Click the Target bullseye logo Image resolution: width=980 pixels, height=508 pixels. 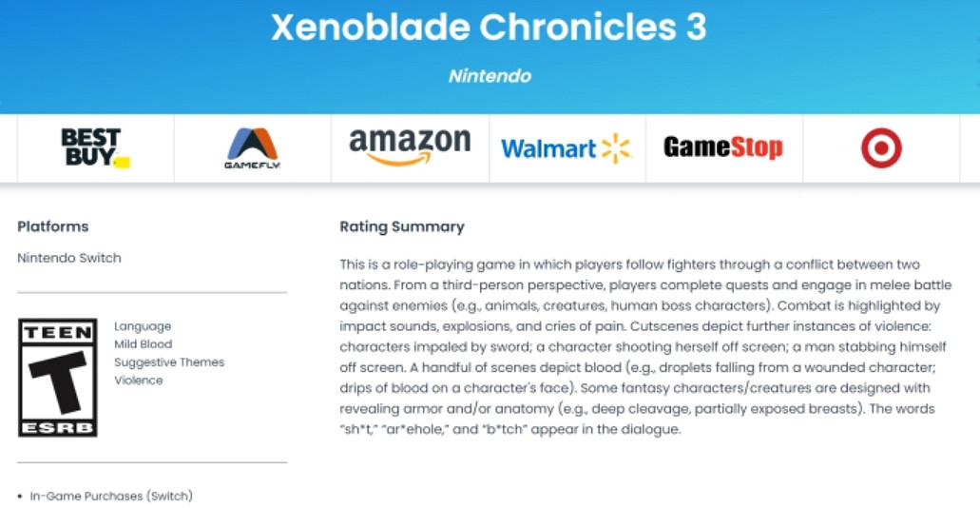881,148
